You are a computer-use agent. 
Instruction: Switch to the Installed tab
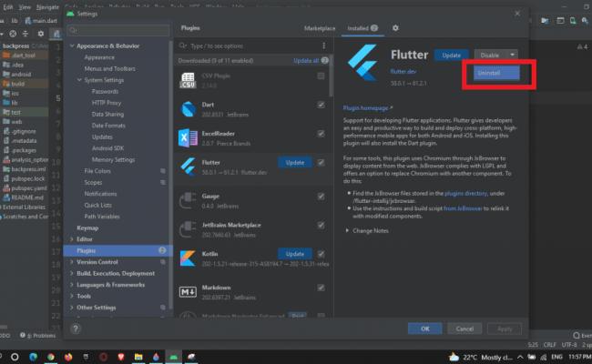click(x=362, y=28)
